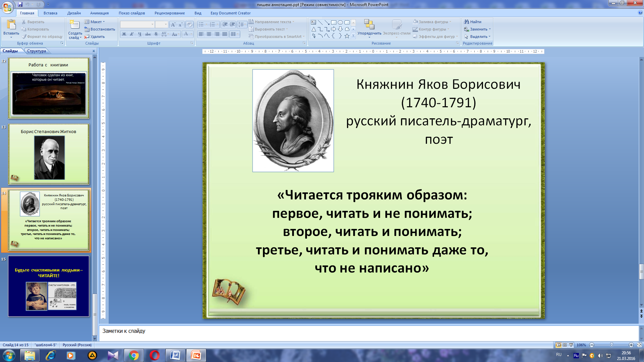644x362 pixels.
Task: Select the Text Box shape tool
Action: (x=313, y=22)
